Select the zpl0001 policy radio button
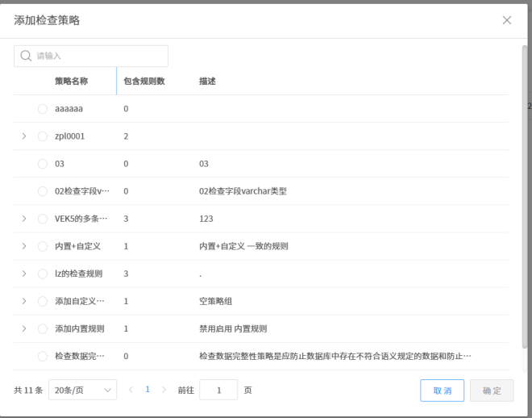The width and height of the screenshot is (532, 418). (x=43, y=136)
